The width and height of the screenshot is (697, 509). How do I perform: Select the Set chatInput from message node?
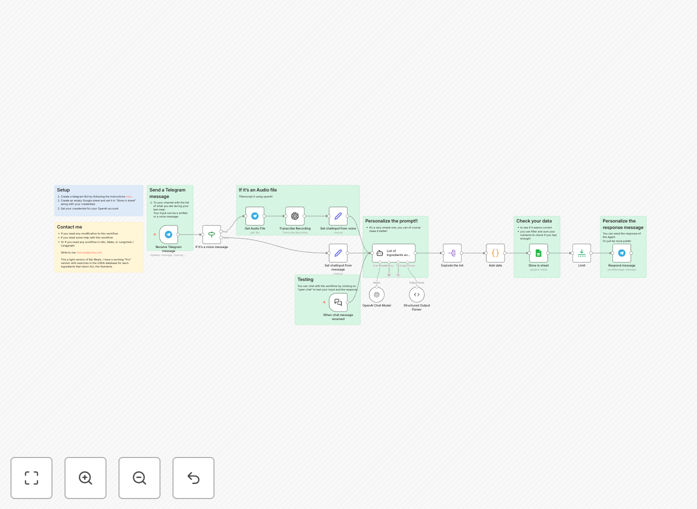pyautogui.click(x=338, y=253)
